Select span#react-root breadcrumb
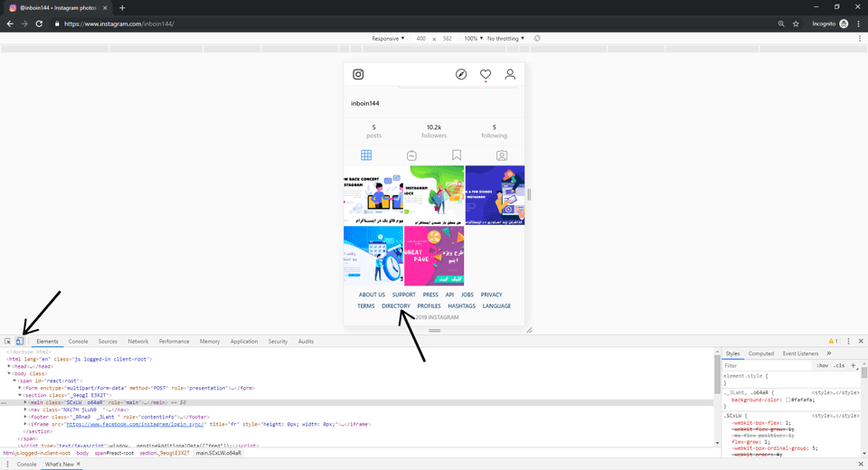868x470 pixels. (x=114, y=453)
